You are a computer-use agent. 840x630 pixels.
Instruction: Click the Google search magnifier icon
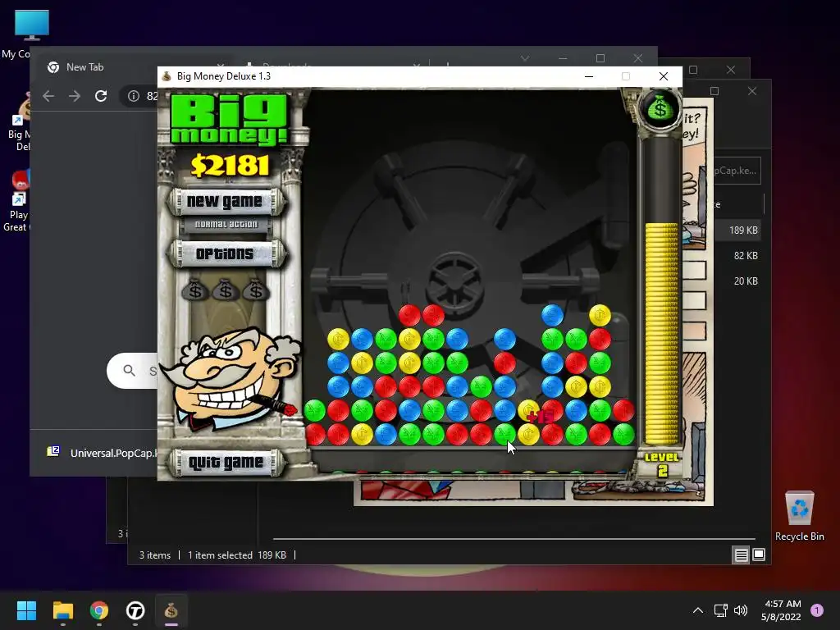[129, 370]
